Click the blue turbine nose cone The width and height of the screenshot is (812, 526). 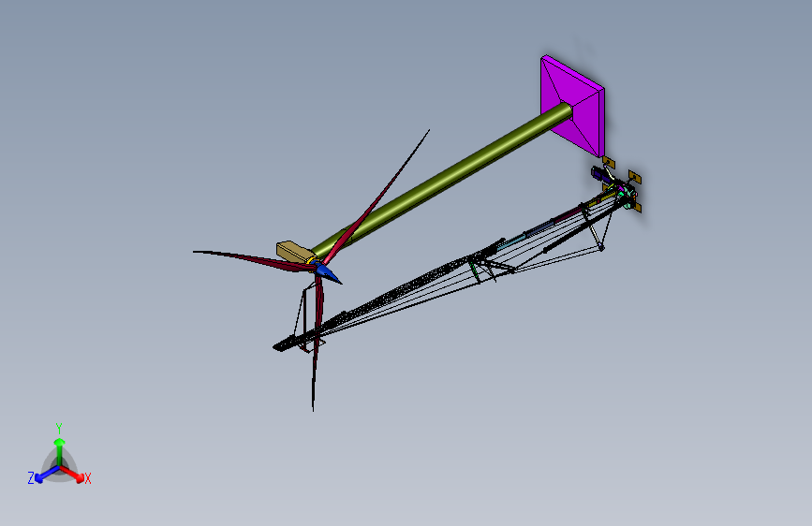tap(329, 273)
